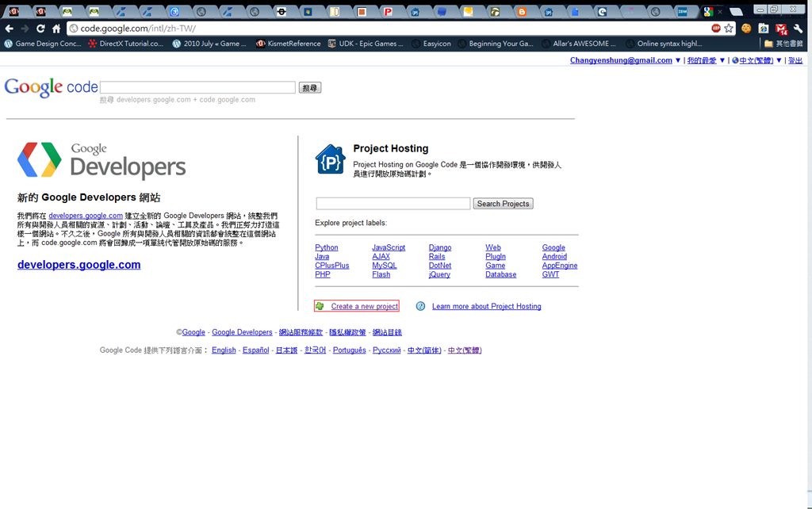The height and width of the screenshot is (509, 812).
Task: Click the Google Developers logo
Action: [101, 160]
